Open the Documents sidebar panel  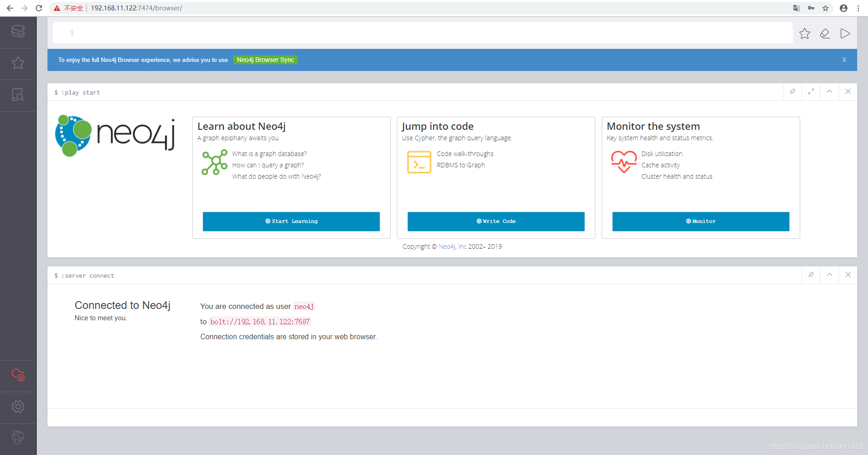pyautogui.click(x=18, y=95)
